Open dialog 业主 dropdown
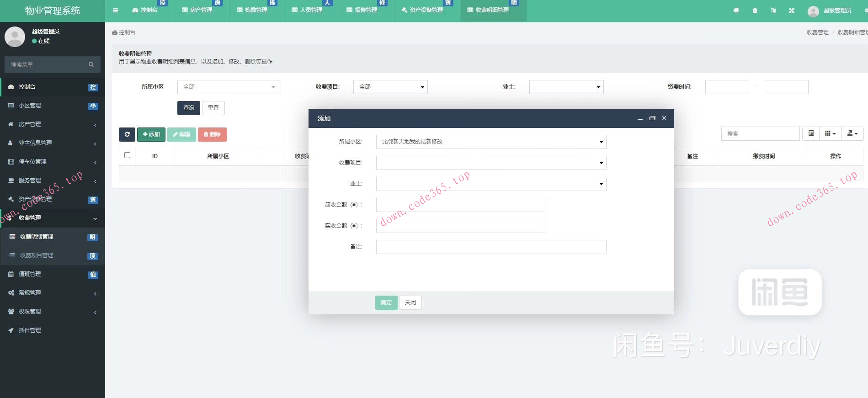Image resolution: width=868 pixels, height=398 pixels. [491, 184]
